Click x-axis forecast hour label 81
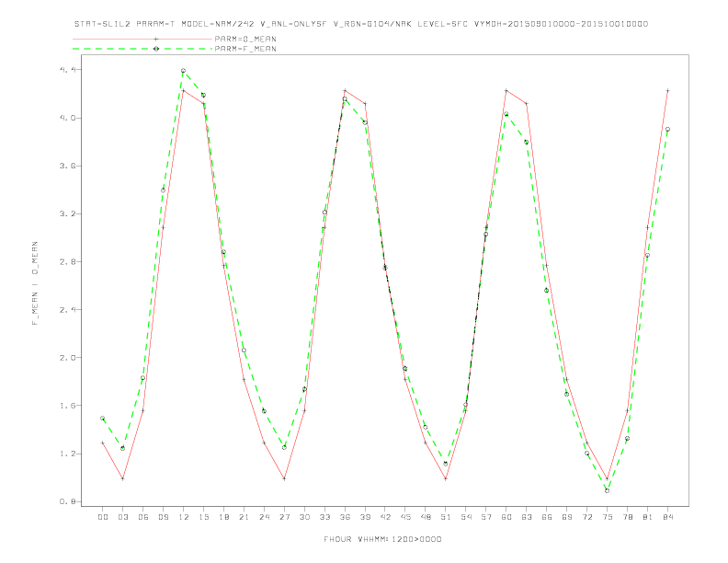728x563 pixels. [x=648, y=517]
